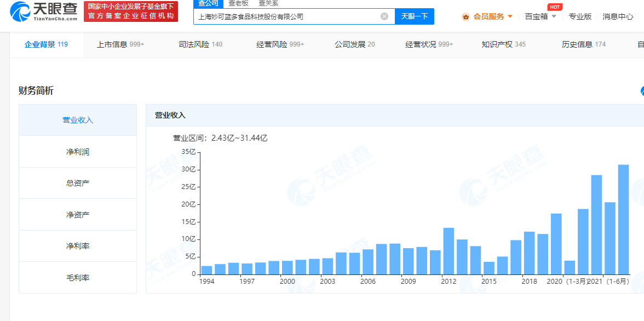This screenshot has height=321, width=644.
Task: Switch to the 查关系 search tab
Action: (268, 3)
